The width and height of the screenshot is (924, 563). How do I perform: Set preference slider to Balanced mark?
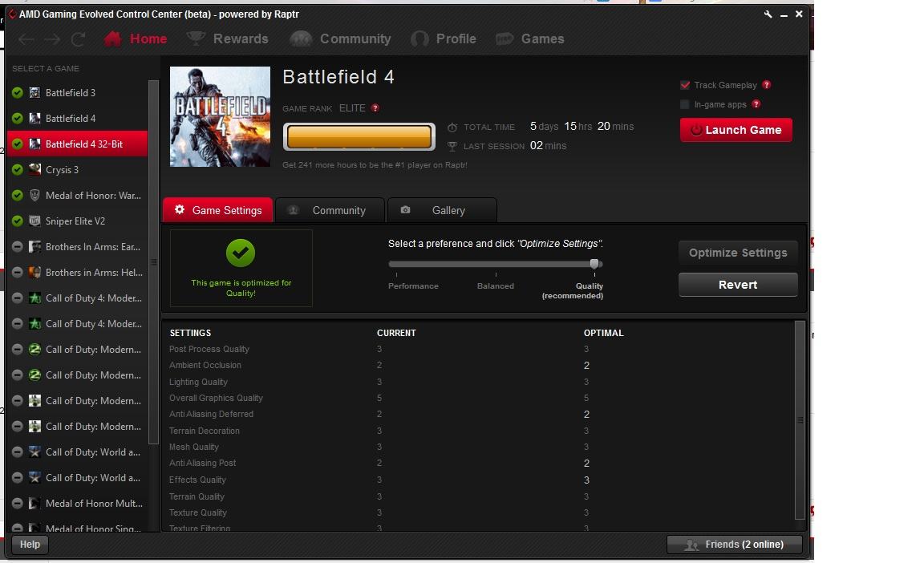point(496,265)
